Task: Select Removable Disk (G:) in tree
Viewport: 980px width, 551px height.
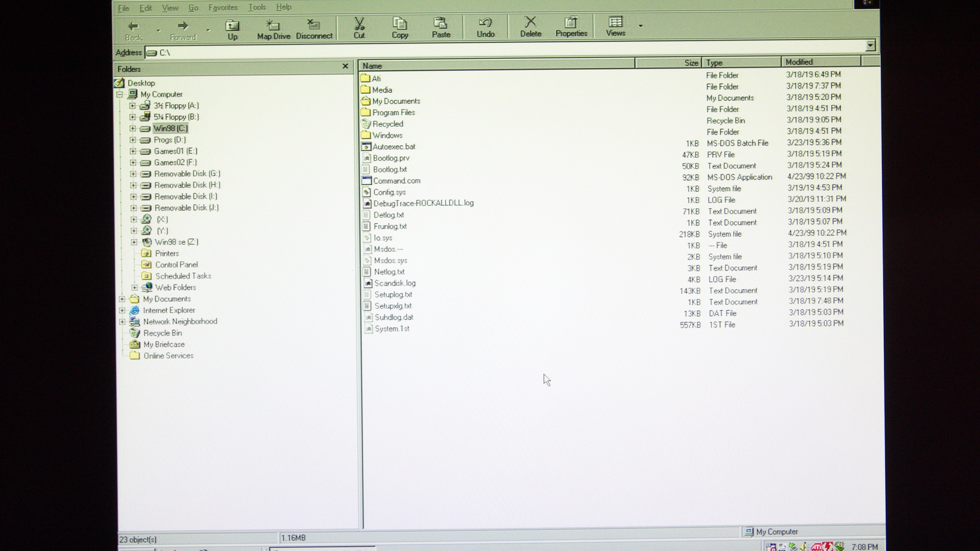Action: 187,174
